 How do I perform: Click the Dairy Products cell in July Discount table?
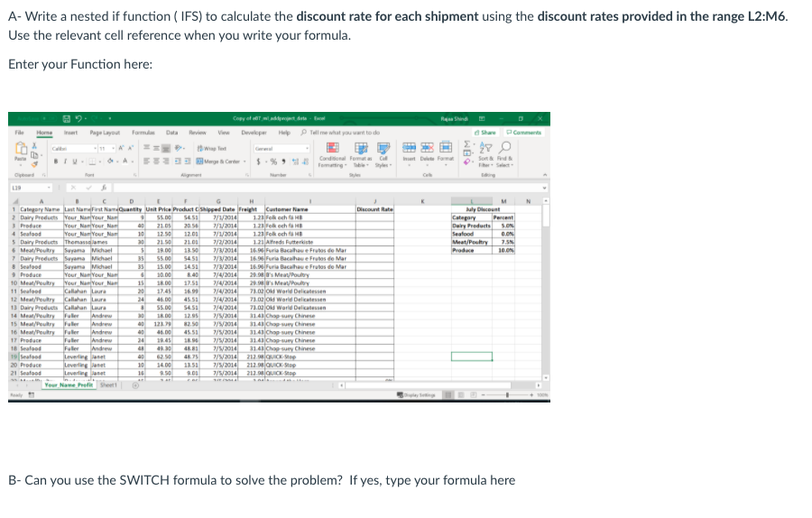471,226
